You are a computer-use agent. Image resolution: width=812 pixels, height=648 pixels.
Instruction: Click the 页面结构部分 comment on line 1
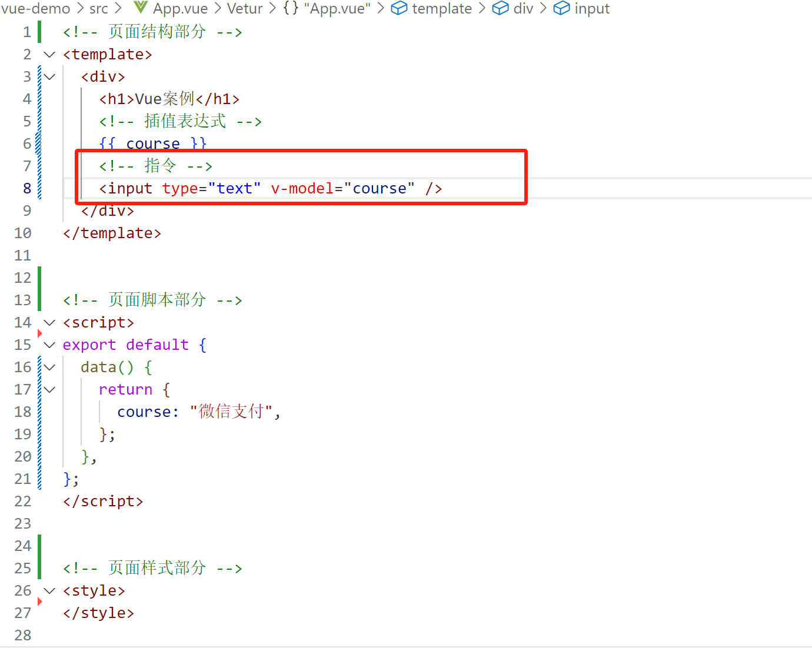tap(152, 32)
